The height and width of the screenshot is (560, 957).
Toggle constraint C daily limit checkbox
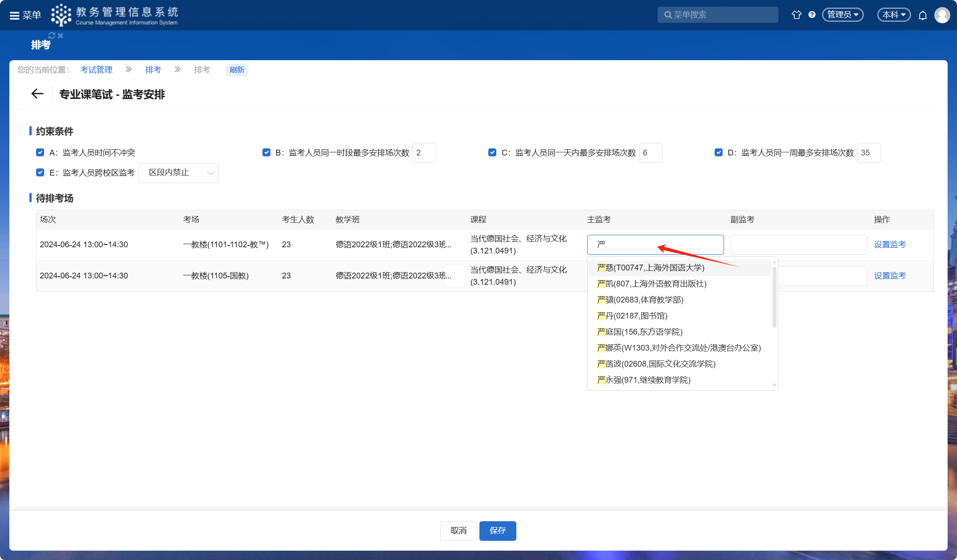click(x=492, y=152)
